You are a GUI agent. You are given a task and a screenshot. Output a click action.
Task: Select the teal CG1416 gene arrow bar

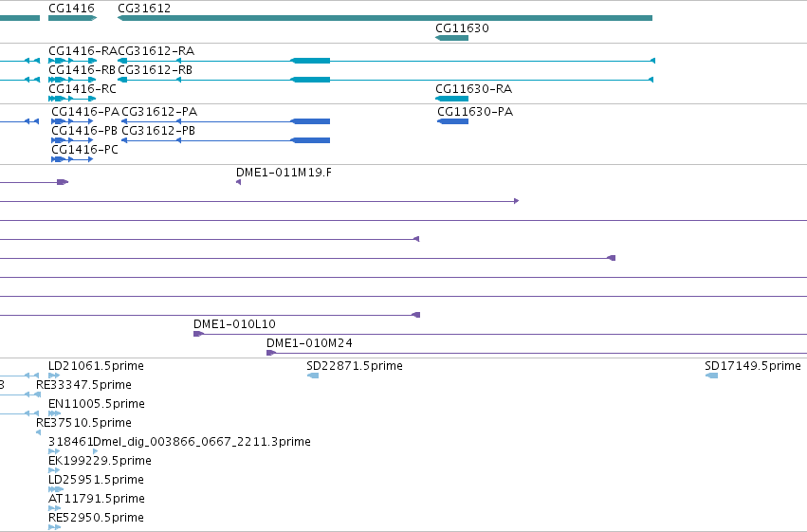[x=73, y=18]
